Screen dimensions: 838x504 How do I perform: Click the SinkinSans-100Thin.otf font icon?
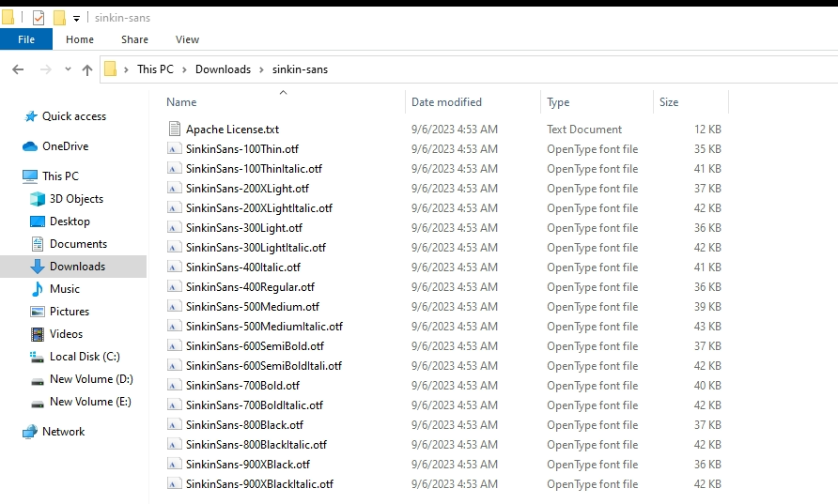pyautogui.click(x=174, y=149)
